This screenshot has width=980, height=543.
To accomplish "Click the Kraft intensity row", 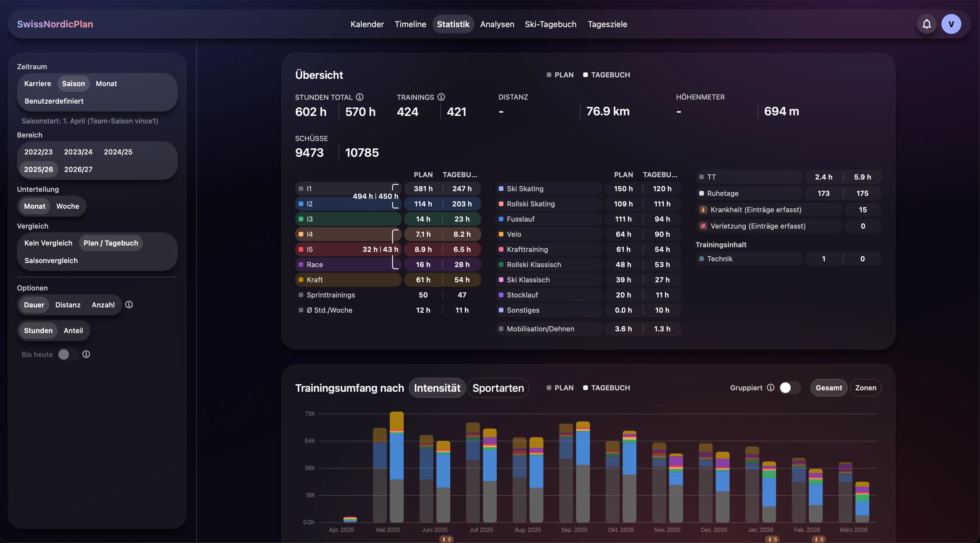I will click(388, 280).
